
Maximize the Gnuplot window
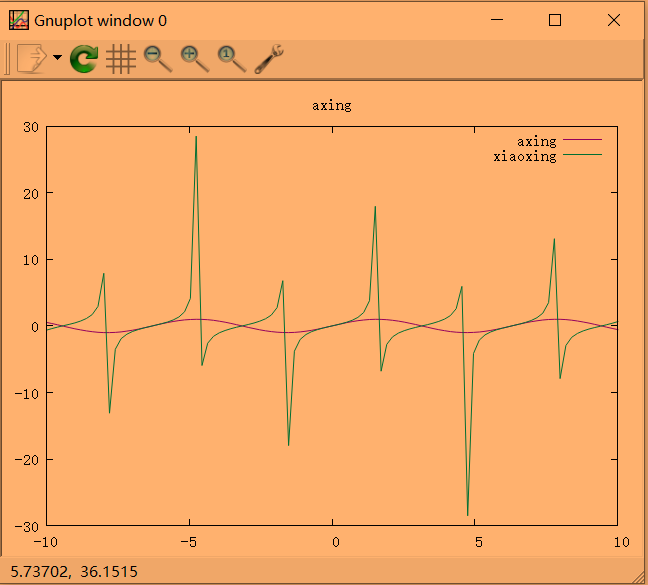click(555, 20)
